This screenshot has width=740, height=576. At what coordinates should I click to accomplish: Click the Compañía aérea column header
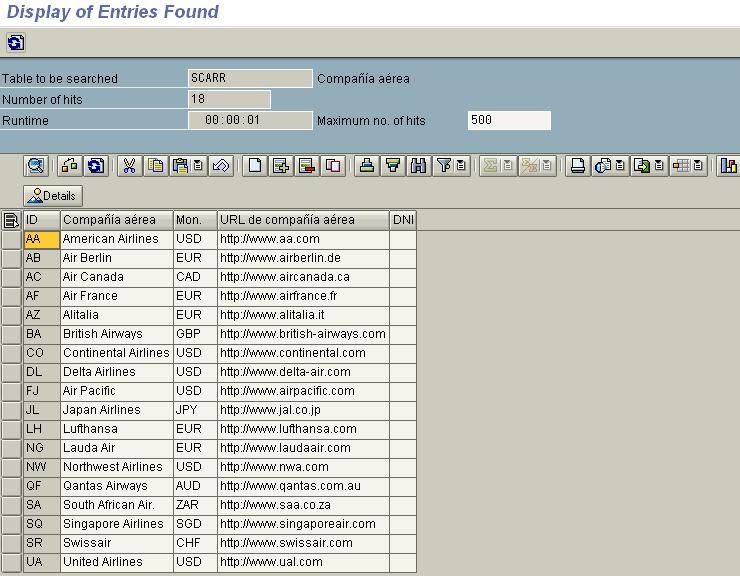(x=117, y=220)
